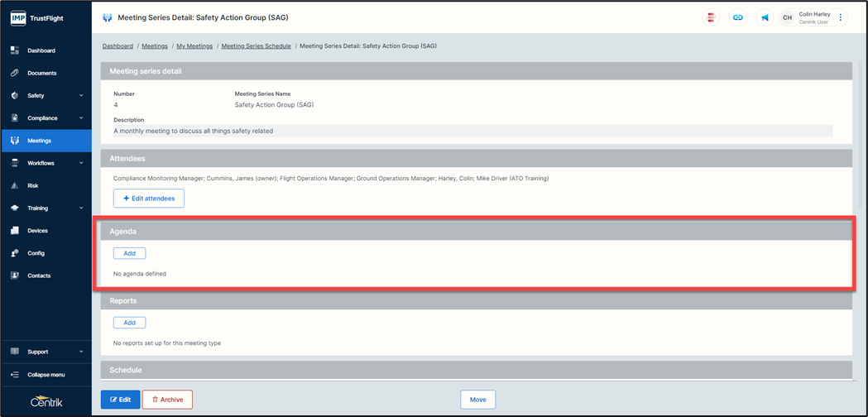868x417 pixels.
Task: Click 'Safety Action Group (SAG)' series name value
Action: [274, 104]
